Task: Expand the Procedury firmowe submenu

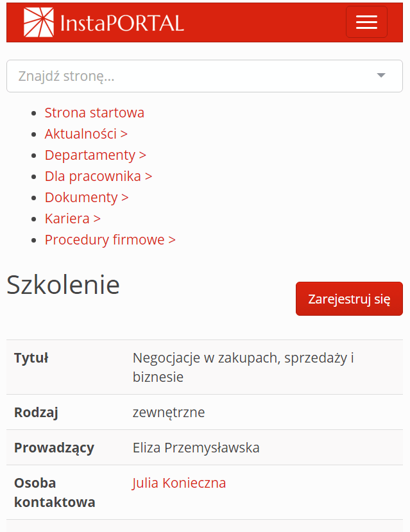Action: [x=171, y=239]
